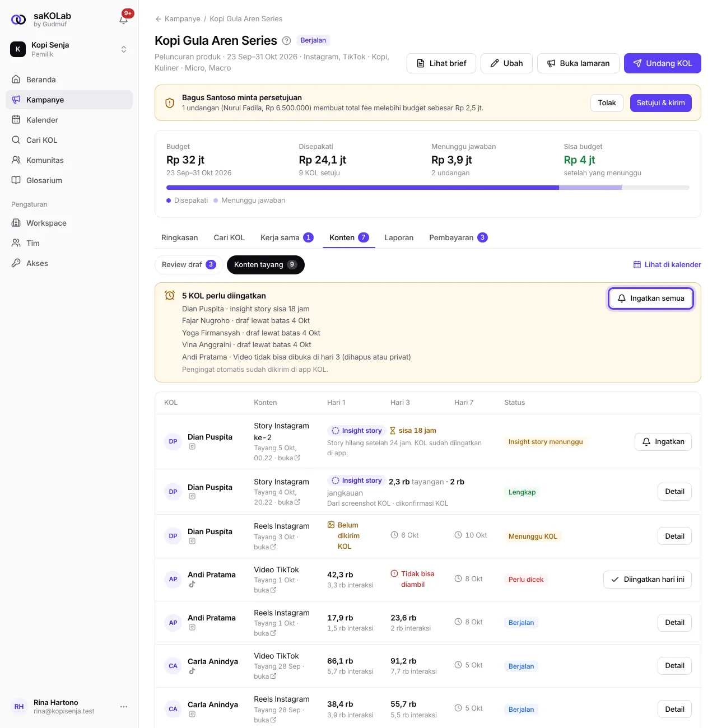Click the budget progress bar
Screen dimensions: 717x728
click(428, 188)
